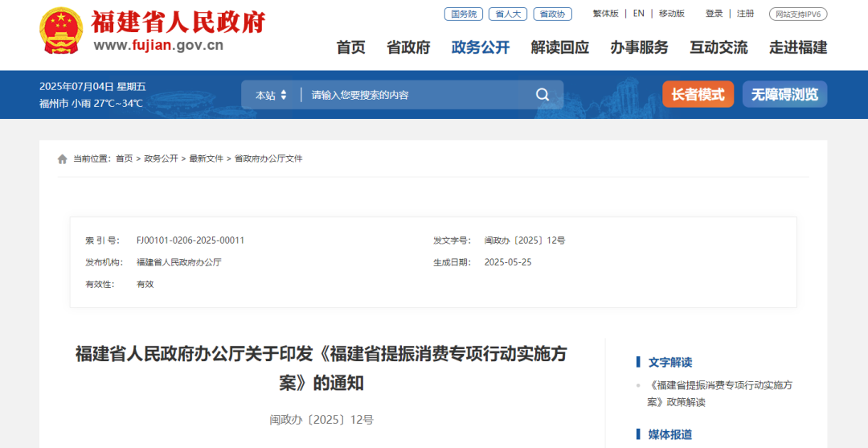
Task: Open 走进福建 from the navigation bar
Action: [798, 47]
